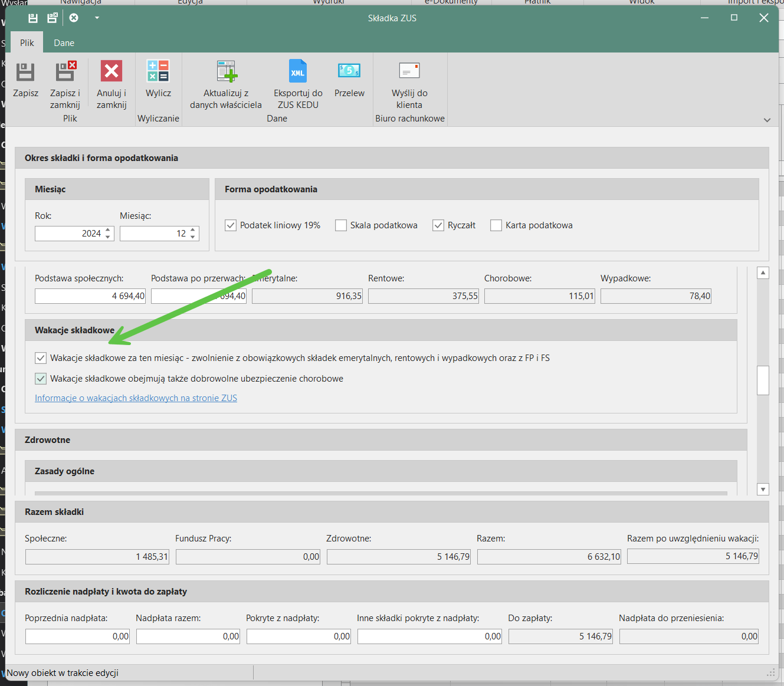Click the Zapisz save icon in ribbon
The width and height of the screenshot is (784, 686).
25,73
